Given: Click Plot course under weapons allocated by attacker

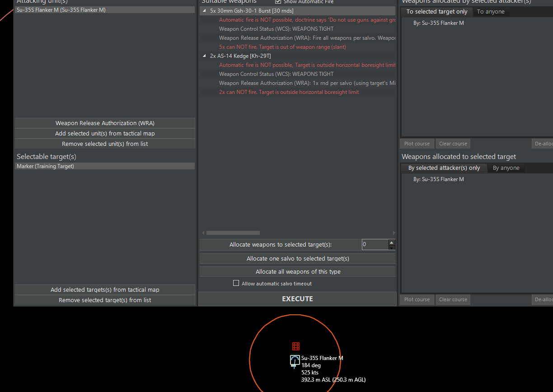Looking at the screenshot, I should pyautogui.click(x=417, y=144).
